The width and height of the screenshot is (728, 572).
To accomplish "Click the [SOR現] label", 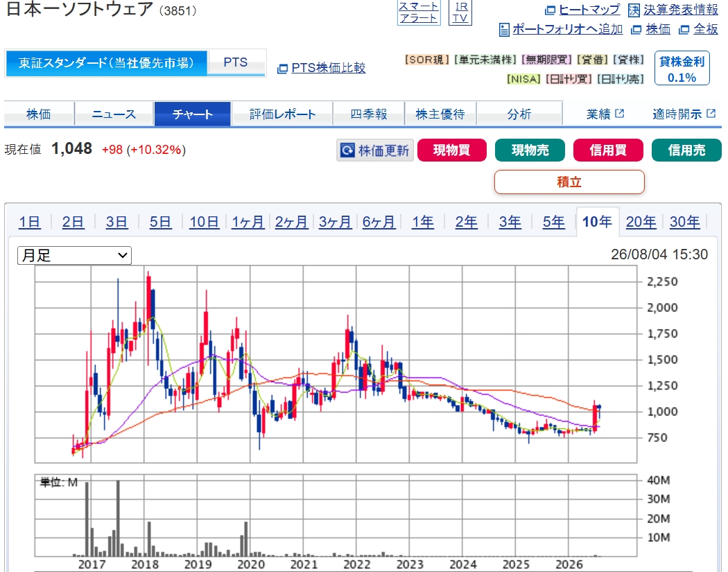I will pos(426,60).
